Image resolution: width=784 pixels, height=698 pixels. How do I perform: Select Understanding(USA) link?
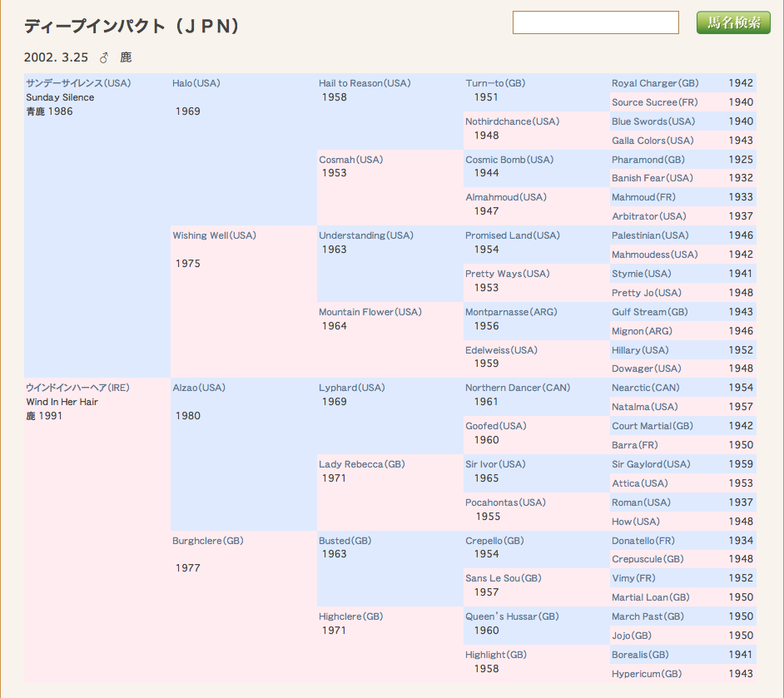click(366, 235)
